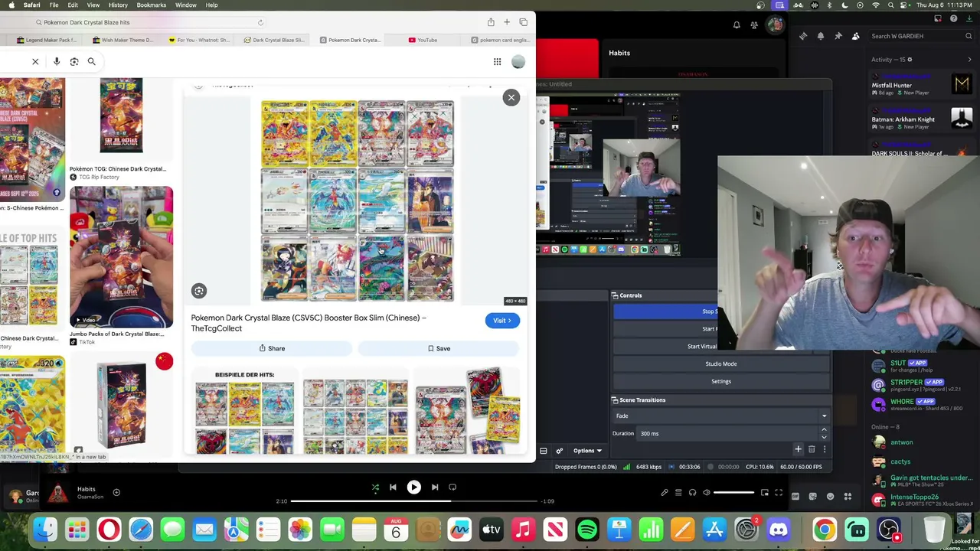This screenshot has height=551, width=980.
Task: Share the Dark Crystal Blaze image
Action: click(272, 348)
